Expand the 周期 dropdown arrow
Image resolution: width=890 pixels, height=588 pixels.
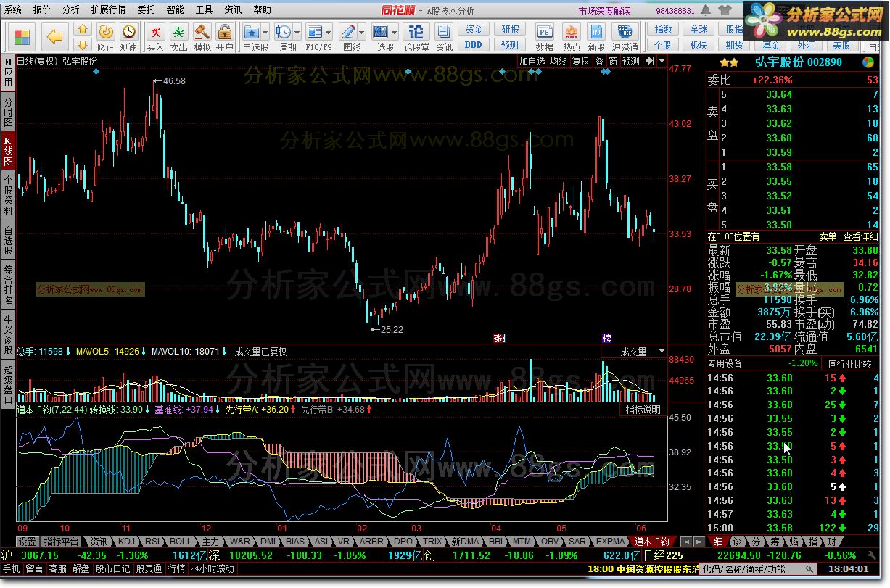tap(297, 33)
